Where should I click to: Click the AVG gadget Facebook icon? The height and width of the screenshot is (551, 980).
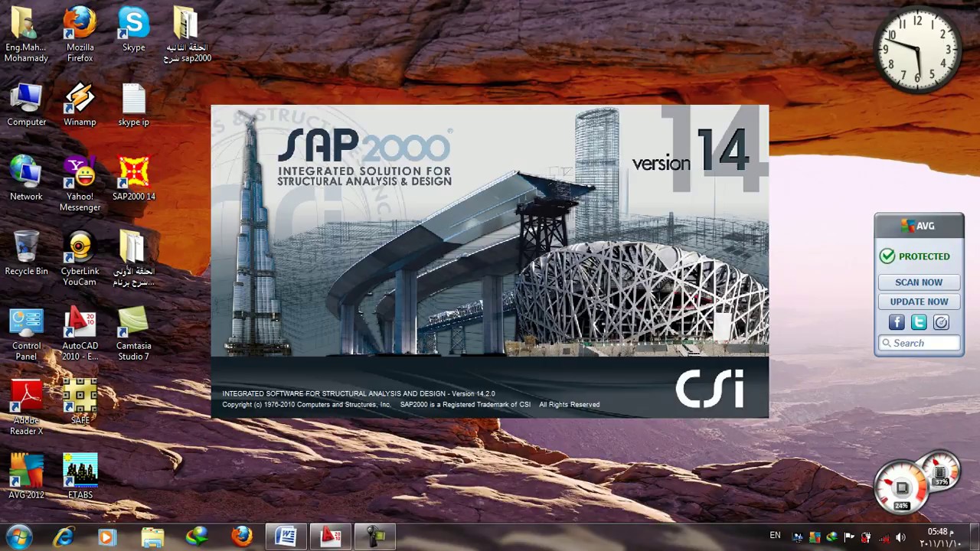[897, 322]
